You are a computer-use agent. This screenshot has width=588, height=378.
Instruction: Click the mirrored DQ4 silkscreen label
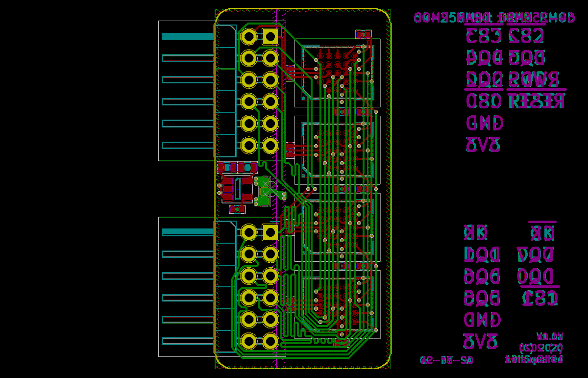(484, 58)
